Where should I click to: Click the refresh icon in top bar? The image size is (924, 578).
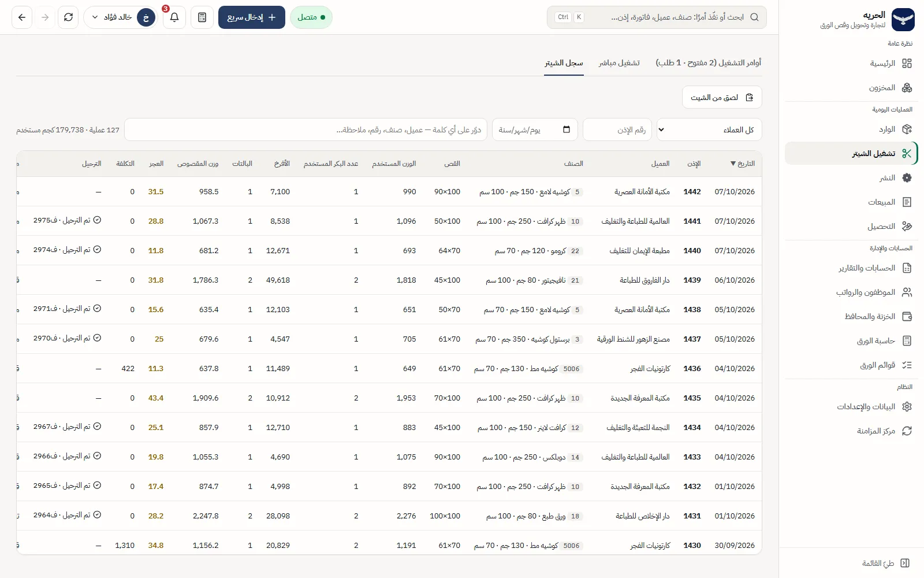pos(68,17)
